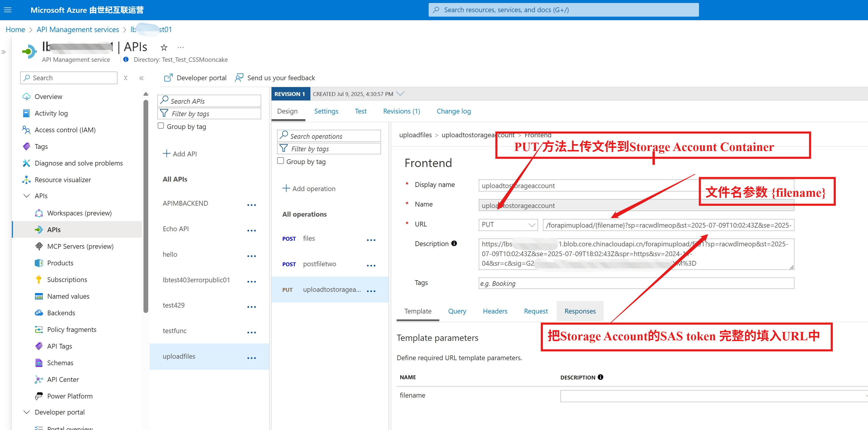
Task: Click the Tags input field
Action: coord(636,283)
